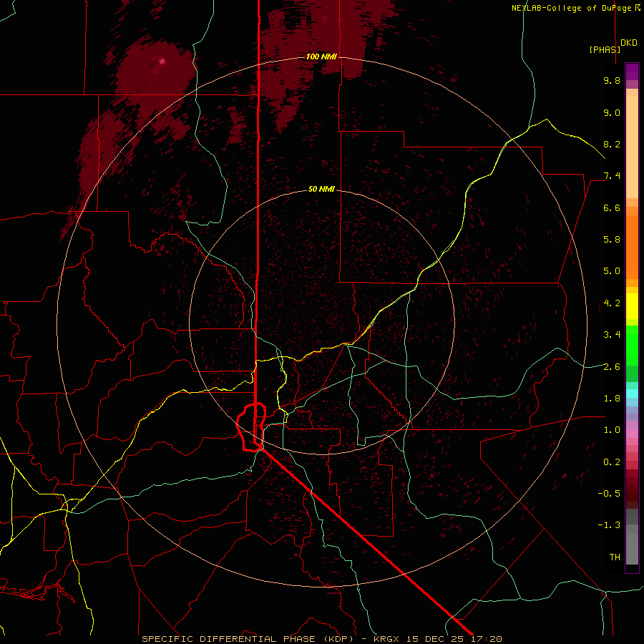
Task: Click the [PHAS] units label
Action: [605, 49]
